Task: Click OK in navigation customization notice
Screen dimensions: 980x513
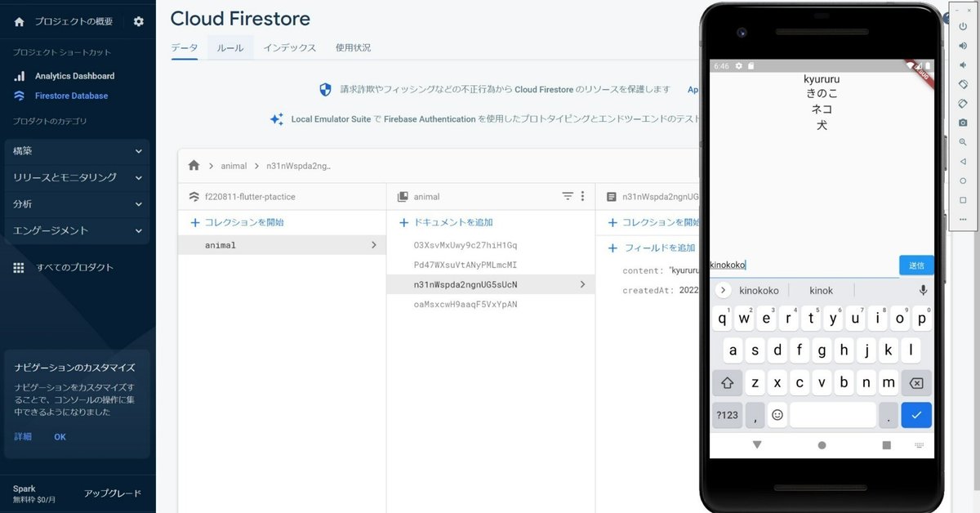Action: (x=60, y=437)
